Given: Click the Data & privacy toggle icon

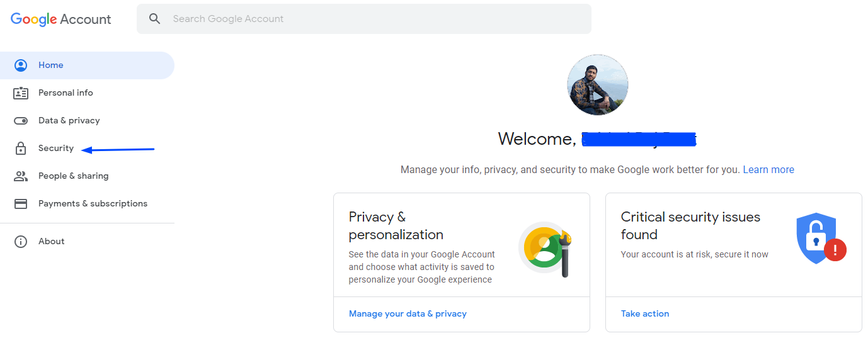Looking at the screenshot, I should (x=21, y=121).
